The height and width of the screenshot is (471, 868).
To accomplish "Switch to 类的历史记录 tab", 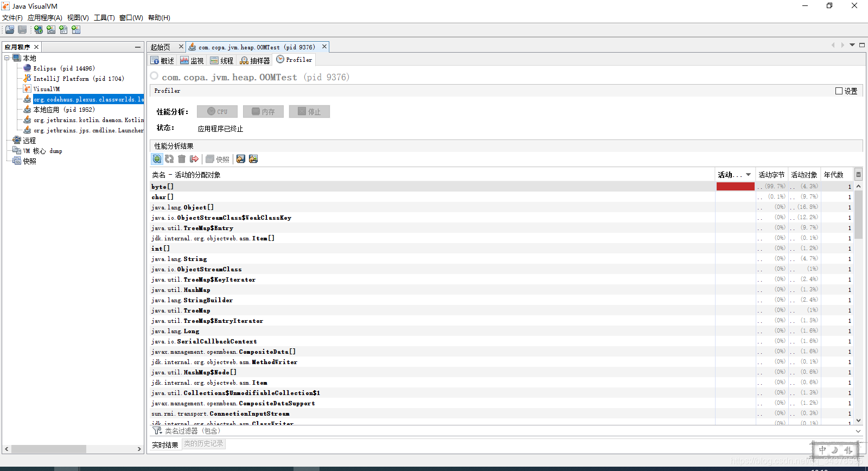I will point(203,444).
